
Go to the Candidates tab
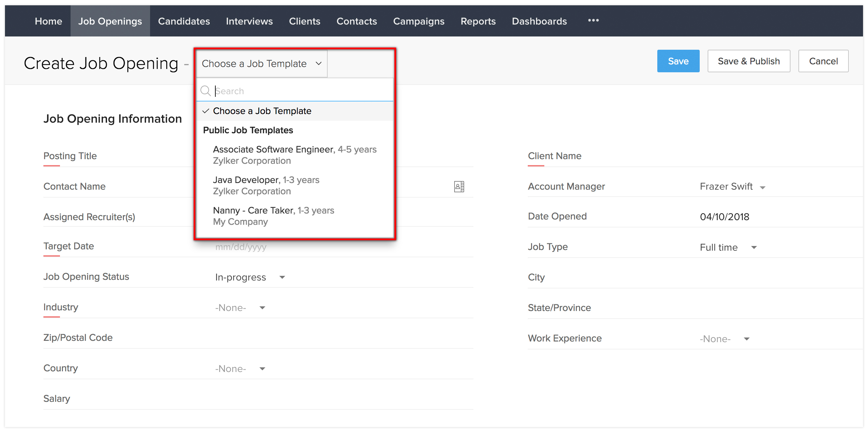point(184,21)
